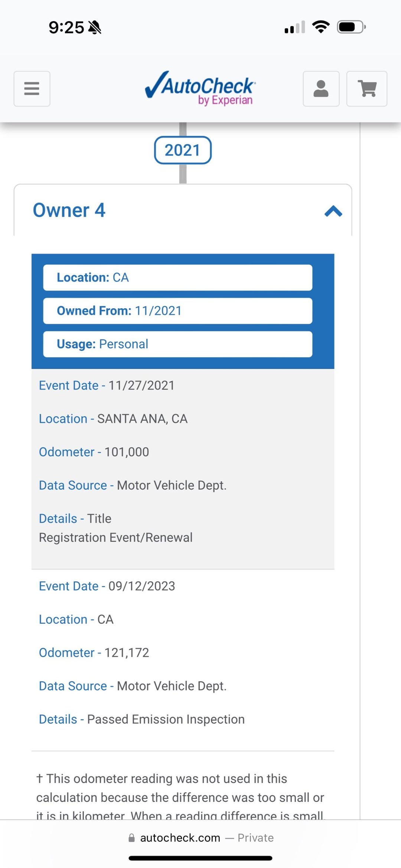Collapse the Owner 4 section chevron
This screenshot has height=868, width=401.
click(333, 211)
